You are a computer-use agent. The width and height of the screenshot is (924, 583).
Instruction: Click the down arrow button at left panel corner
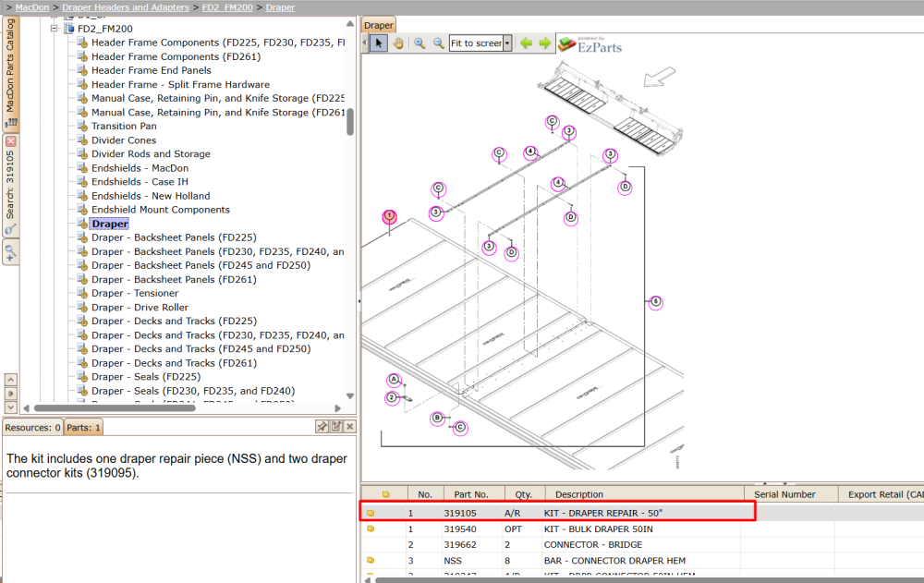pyautogui.click(x=10, y=407)
